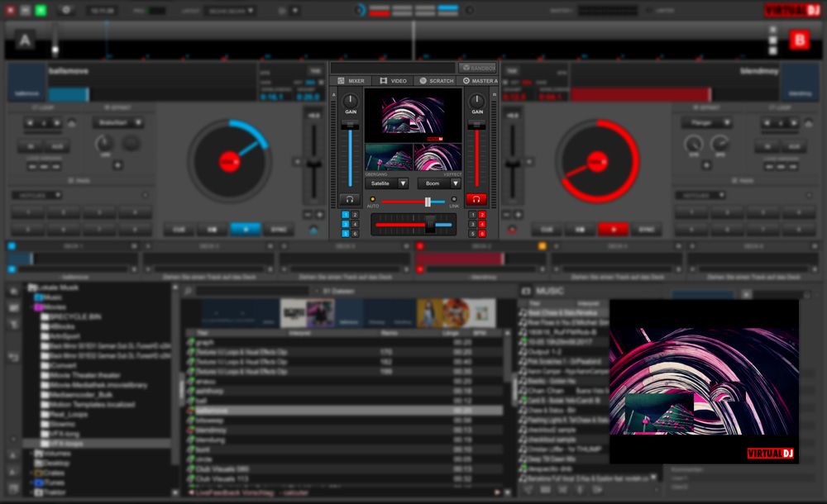Click the left deck video preview thumbnail
The image size is (827, 504).
389,157
